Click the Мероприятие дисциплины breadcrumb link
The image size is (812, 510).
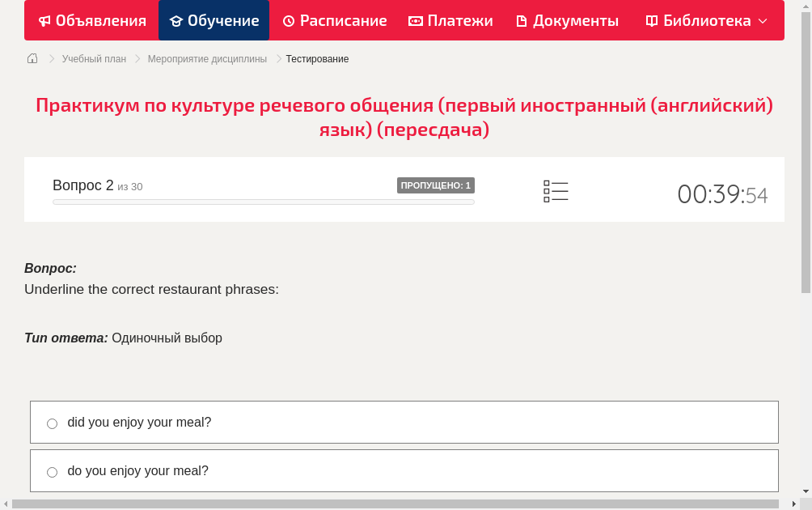point(207,59)
